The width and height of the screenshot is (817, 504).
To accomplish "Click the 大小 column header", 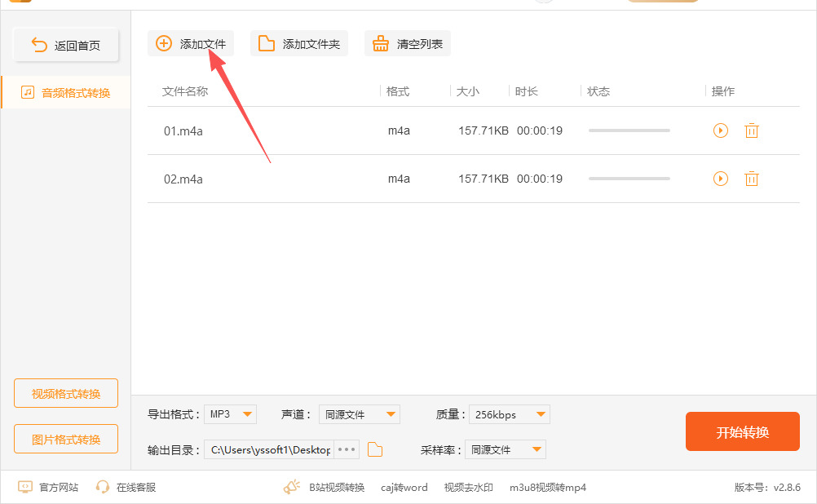I will [x=467, y=91].
